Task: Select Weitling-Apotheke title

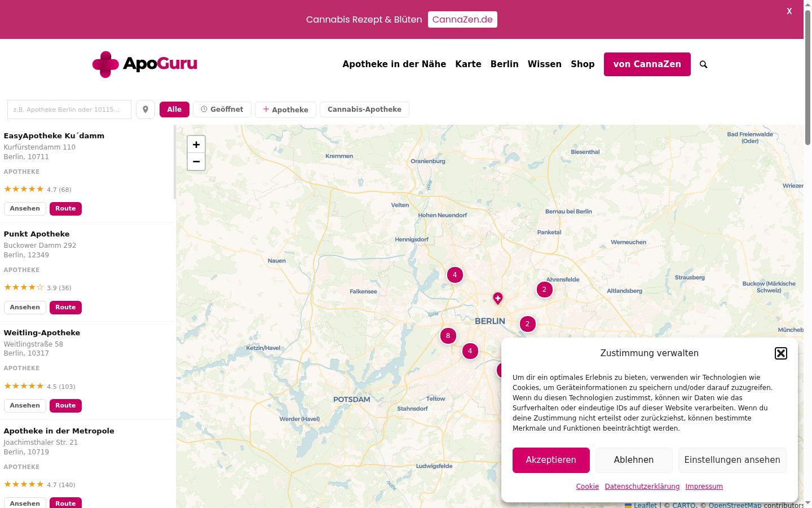Action: [x=42, y=333]
